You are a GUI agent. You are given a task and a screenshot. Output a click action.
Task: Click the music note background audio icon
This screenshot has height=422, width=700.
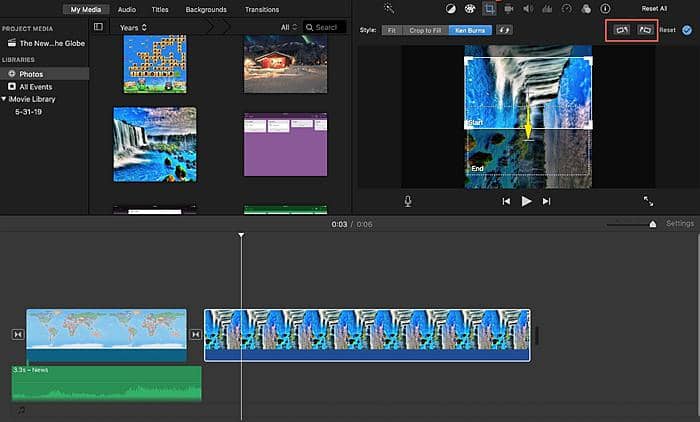[21, 410]
